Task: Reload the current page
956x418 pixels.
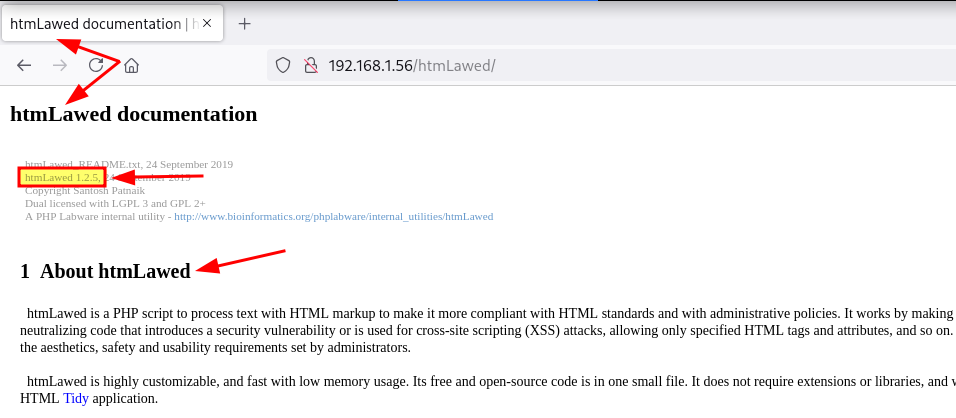Action: point(96,66)
